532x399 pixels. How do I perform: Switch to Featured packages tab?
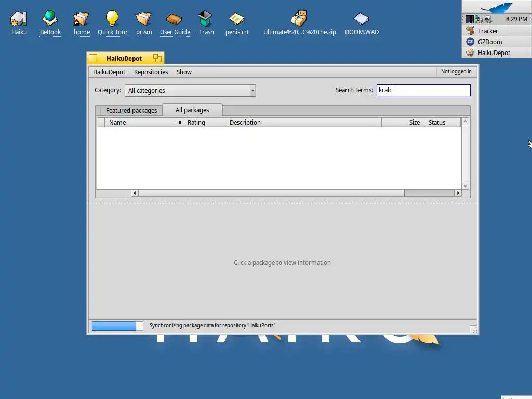(x=131, y=110)
